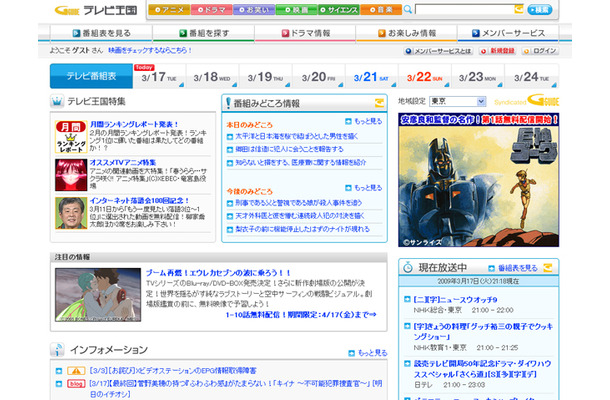Click the 月間ランキングレポート thumbnail icon

coord(71,137)
